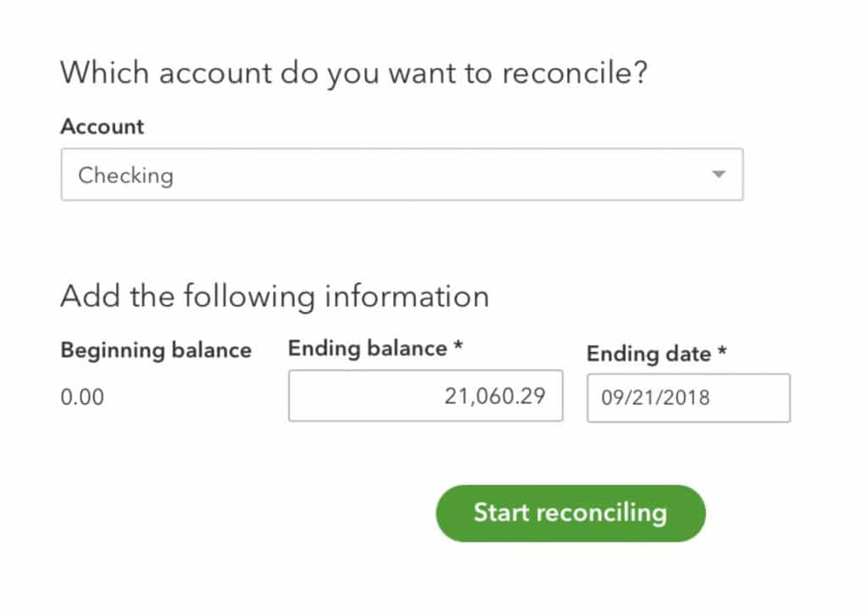Click the "Which account do you want to reconcile?" heading
868x612 pixels.
[353, 73]
